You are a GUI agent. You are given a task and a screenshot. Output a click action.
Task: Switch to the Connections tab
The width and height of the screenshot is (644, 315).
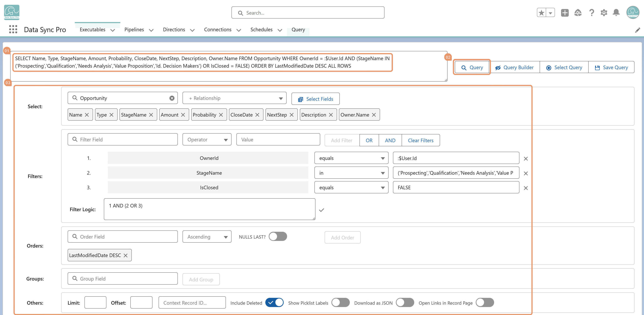218,30
